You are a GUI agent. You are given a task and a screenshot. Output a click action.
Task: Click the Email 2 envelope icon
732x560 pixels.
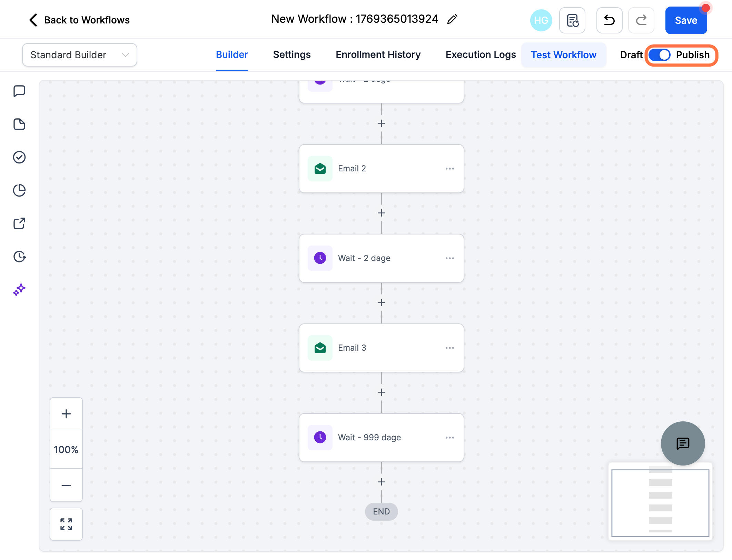320,169
